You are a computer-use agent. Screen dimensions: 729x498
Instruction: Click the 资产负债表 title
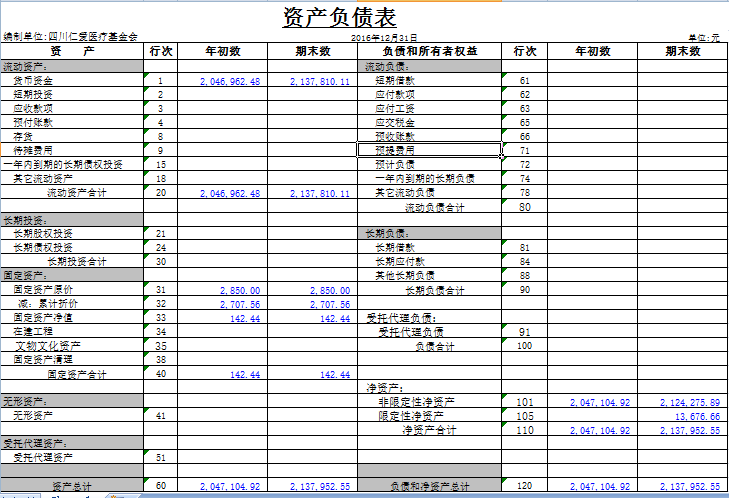click(x=339, y=17)
